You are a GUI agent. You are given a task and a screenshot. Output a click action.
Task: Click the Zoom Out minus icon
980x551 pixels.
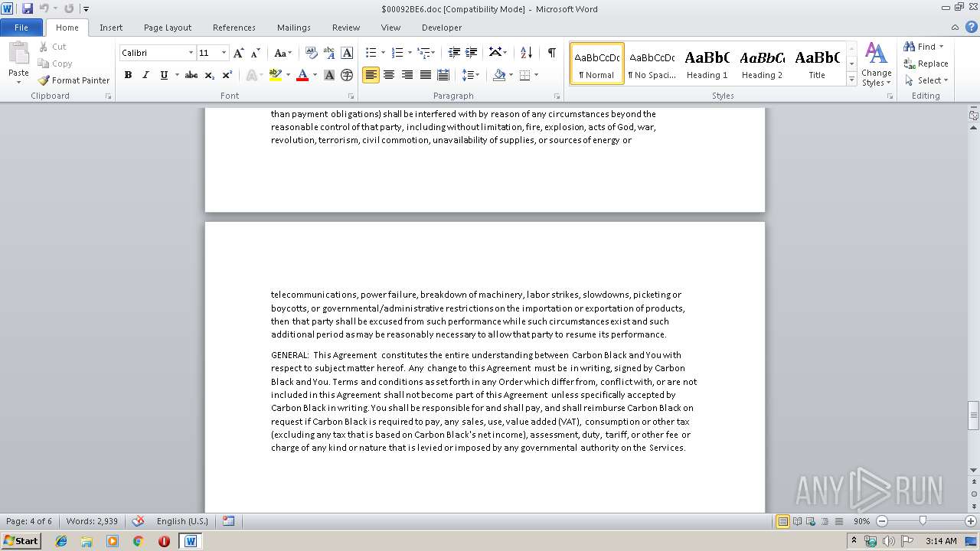881,521
